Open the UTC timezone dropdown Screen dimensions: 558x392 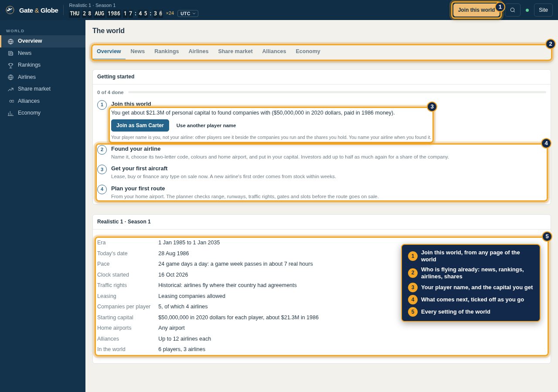click(x=188, y=14)
